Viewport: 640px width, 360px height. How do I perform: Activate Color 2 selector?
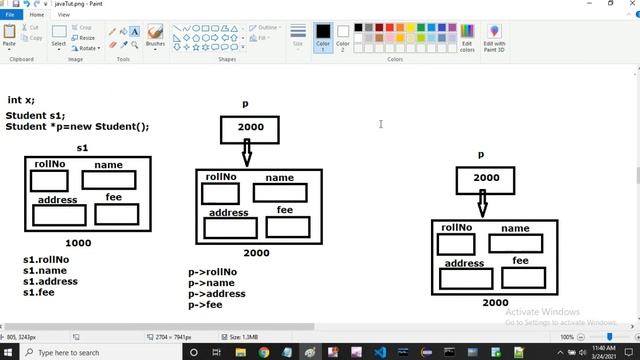click(x=343, y=38)
